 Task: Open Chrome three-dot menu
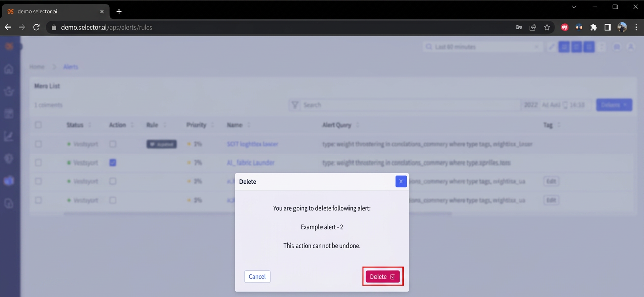click(636, 28)
